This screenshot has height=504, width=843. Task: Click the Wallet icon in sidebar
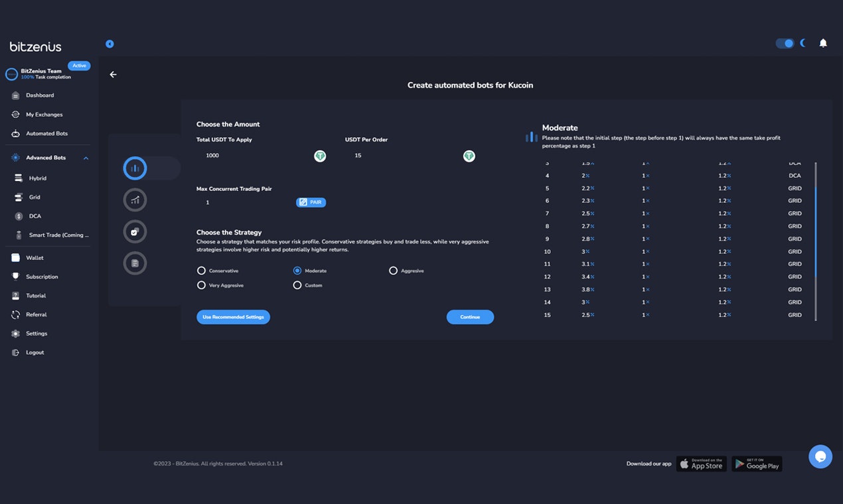pyautogui.click(x=15, y=258)
